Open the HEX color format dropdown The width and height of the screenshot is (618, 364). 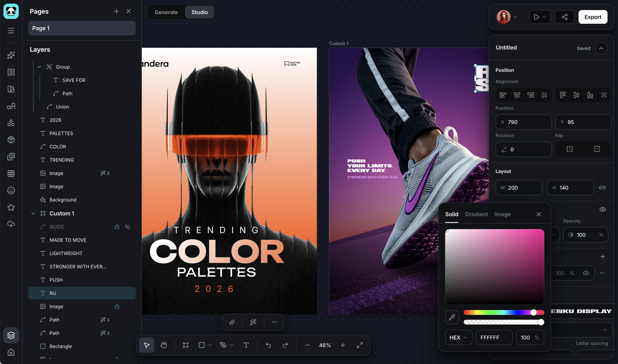click(x=458, y=337)
